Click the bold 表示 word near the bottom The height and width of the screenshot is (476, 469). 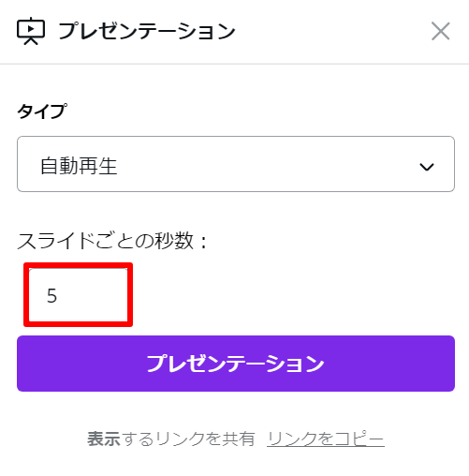click(104, 439)
